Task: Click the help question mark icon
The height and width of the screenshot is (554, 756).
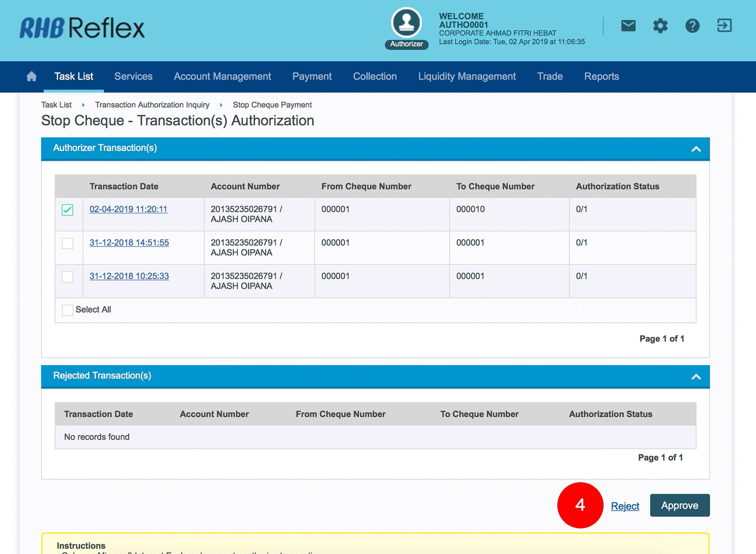Action: 692,26
